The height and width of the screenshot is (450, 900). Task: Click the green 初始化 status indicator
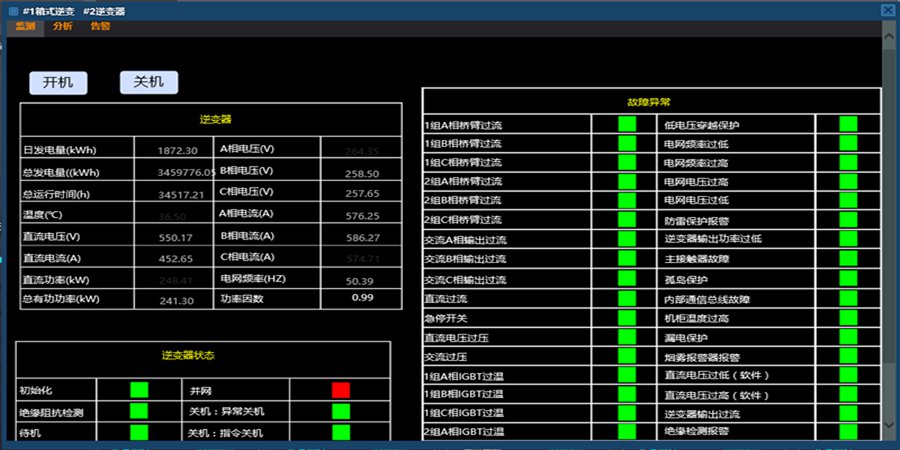139,390
